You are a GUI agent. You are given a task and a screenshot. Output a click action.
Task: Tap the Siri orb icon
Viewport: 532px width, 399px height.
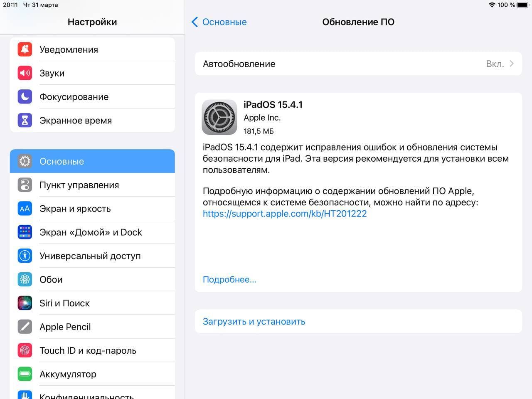coord(25,303)
